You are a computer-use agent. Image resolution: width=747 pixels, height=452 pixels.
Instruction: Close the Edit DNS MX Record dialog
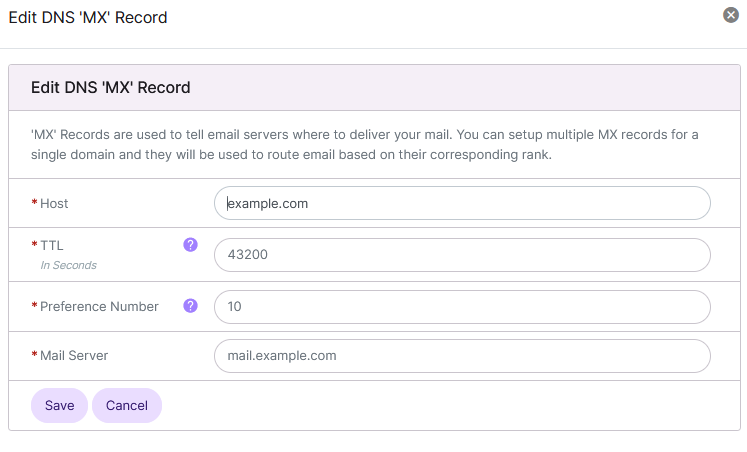pyautogui.click(x=731, y=15)
